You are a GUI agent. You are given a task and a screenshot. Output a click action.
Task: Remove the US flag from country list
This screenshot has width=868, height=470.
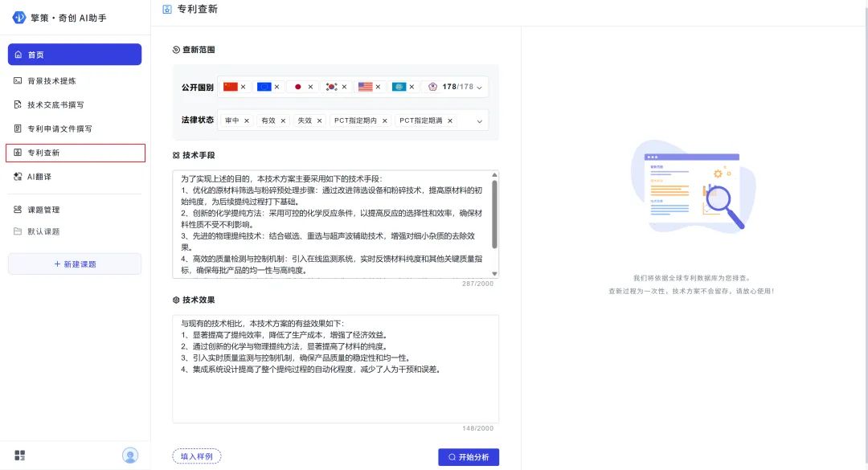click(378, 86)
